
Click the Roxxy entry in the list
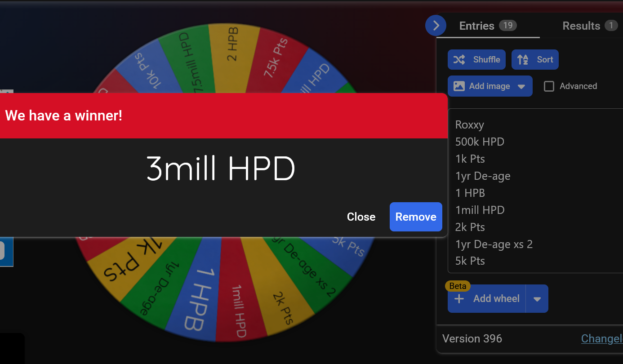point(469,124)
